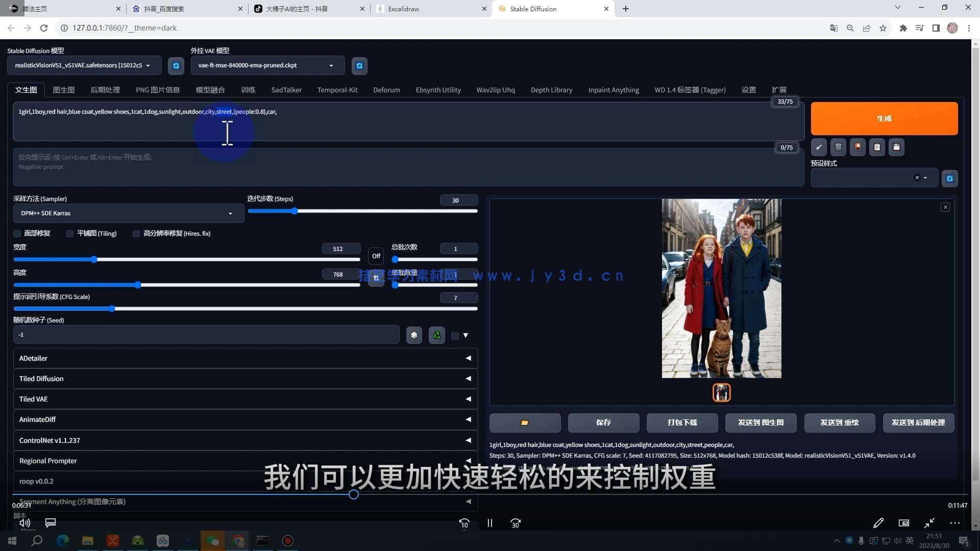Enable the 面部修复 checkbox
This screenshot has width=980, height=551.
(x=17, y=233)
